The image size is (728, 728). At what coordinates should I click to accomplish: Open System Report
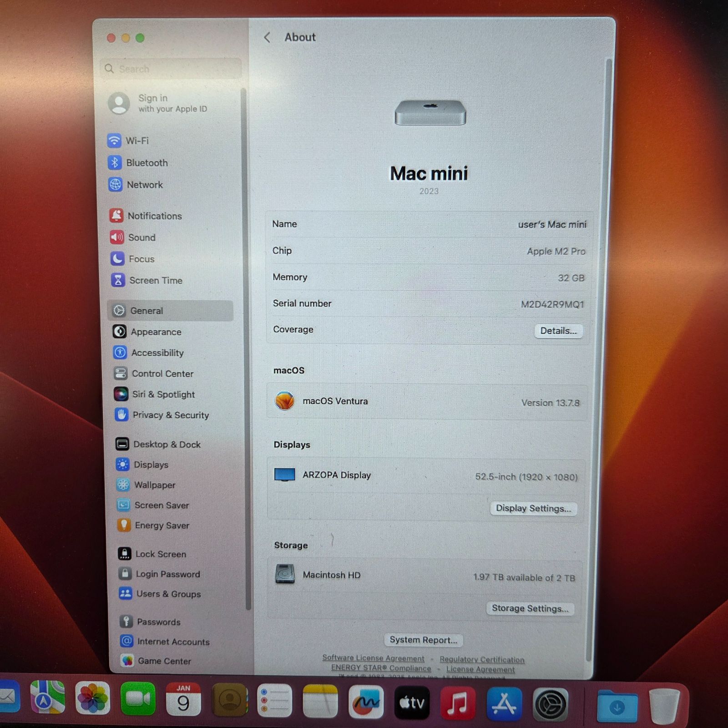pos(423,640)
